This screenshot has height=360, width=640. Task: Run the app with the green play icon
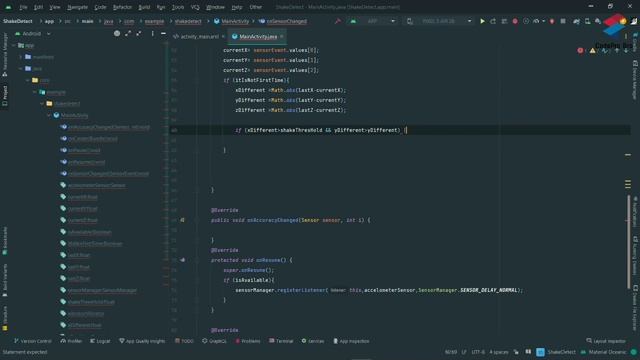click(482, 21)
